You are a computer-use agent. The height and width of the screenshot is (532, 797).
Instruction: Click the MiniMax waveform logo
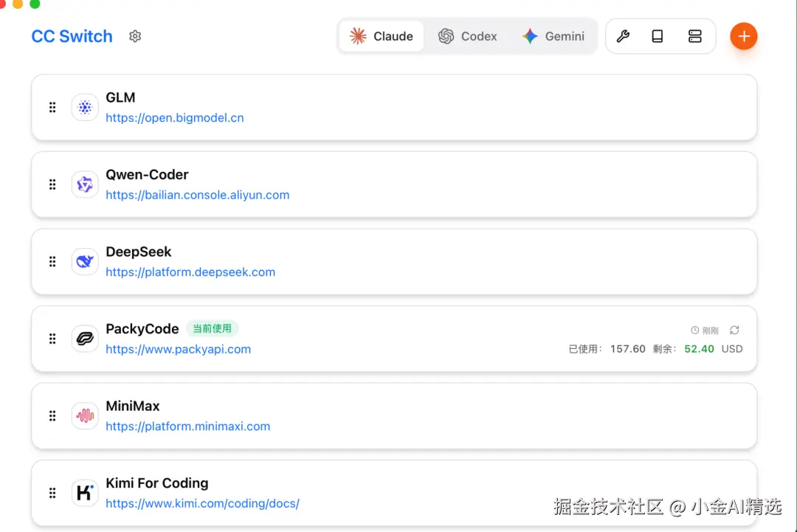85,416
